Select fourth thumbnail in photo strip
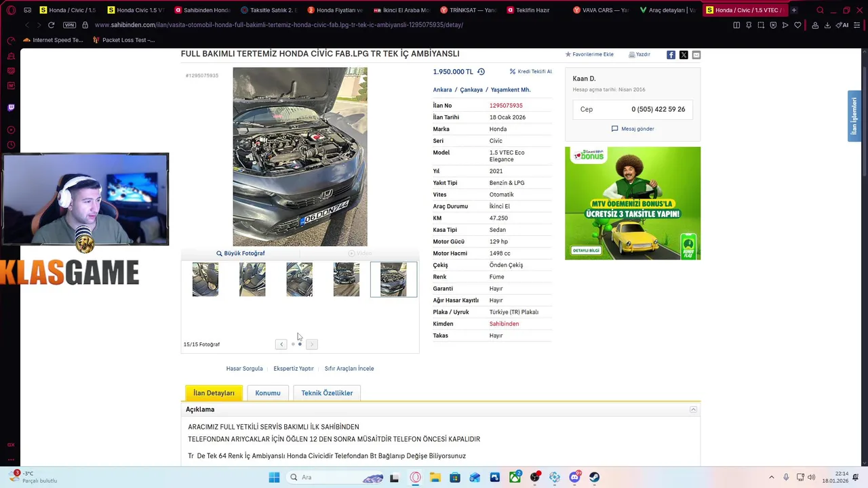 pos(347,279)
